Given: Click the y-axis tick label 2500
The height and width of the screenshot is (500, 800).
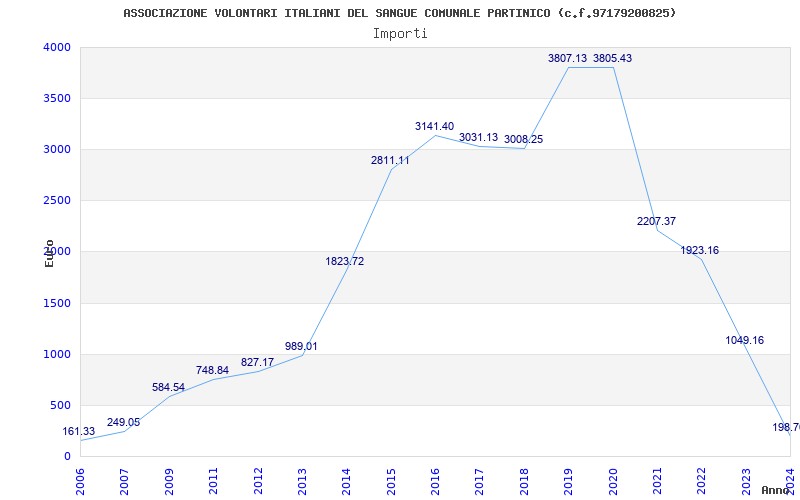Looking at the screenshot, I should click(x=57, y=201).
